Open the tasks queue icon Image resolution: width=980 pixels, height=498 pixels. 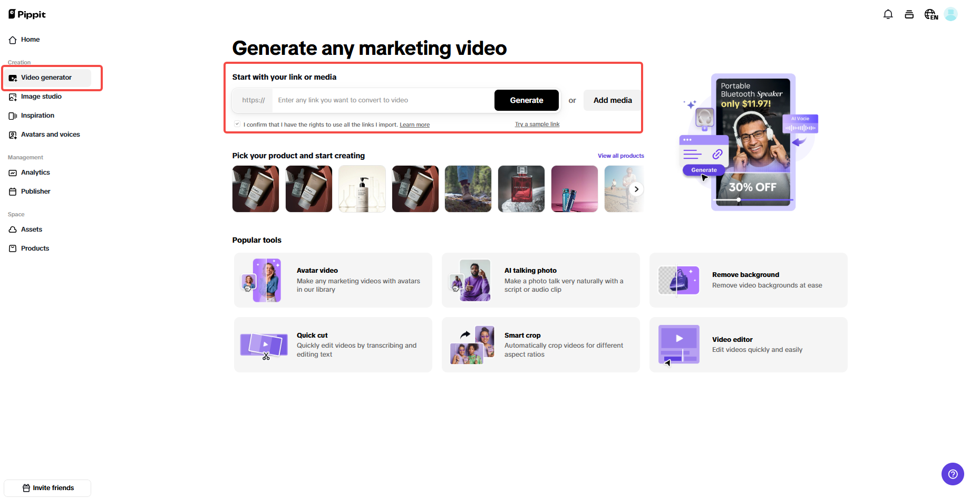909,14
